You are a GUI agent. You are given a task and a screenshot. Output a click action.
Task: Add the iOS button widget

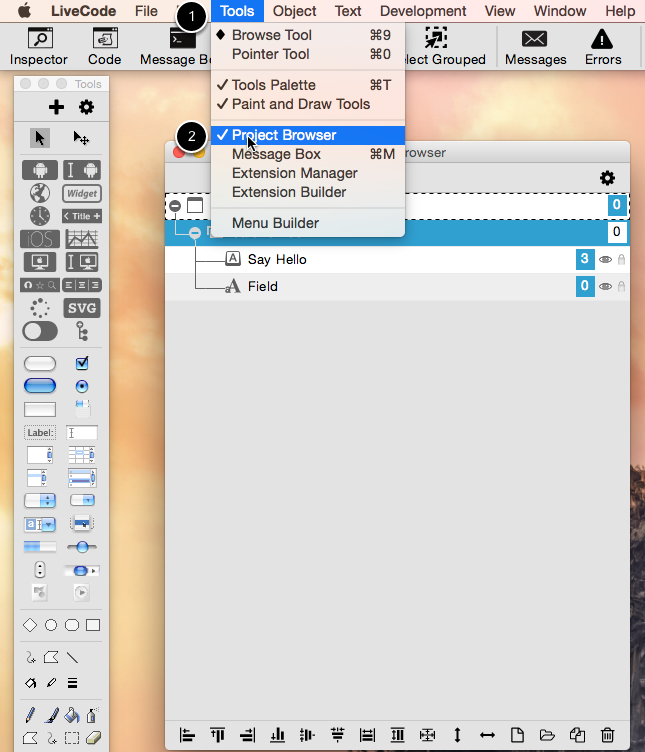pyautogui.click(x=40, y=238)
